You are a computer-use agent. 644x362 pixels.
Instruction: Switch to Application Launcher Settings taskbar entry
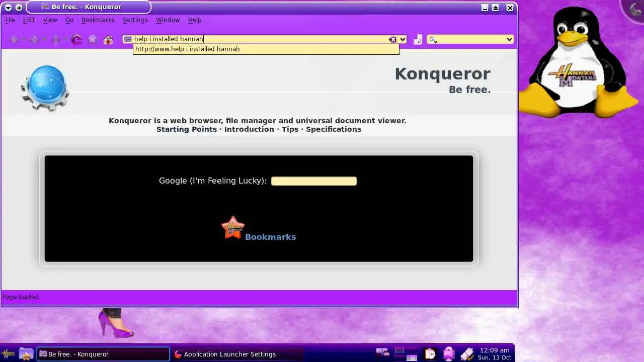(x=237, y=354)
